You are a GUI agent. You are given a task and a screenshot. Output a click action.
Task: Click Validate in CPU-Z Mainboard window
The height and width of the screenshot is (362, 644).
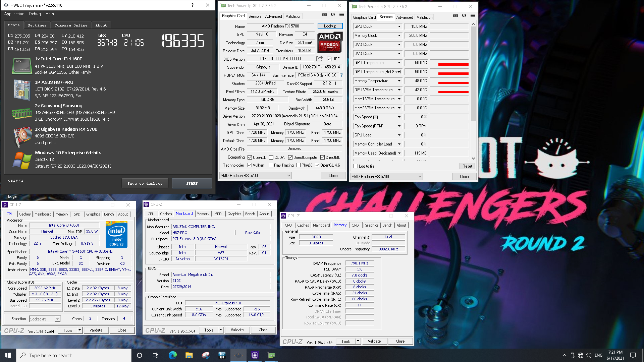[x=237, y=330]
